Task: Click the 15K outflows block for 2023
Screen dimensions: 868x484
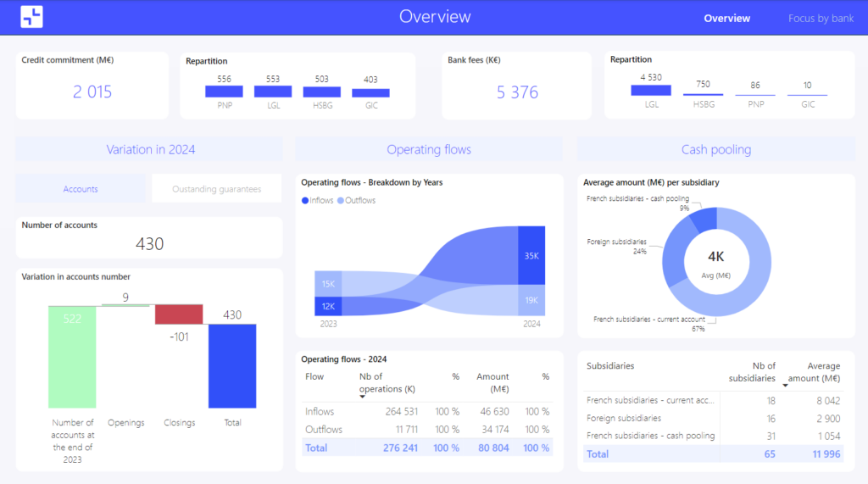Action: pos(328,284)
